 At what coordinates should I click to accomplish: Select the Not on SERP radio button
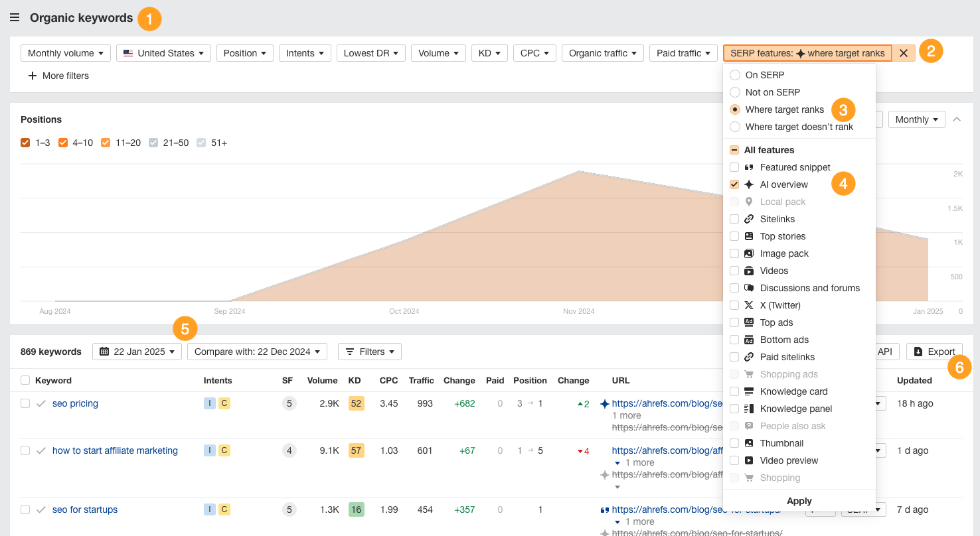[x=735, y=92]
